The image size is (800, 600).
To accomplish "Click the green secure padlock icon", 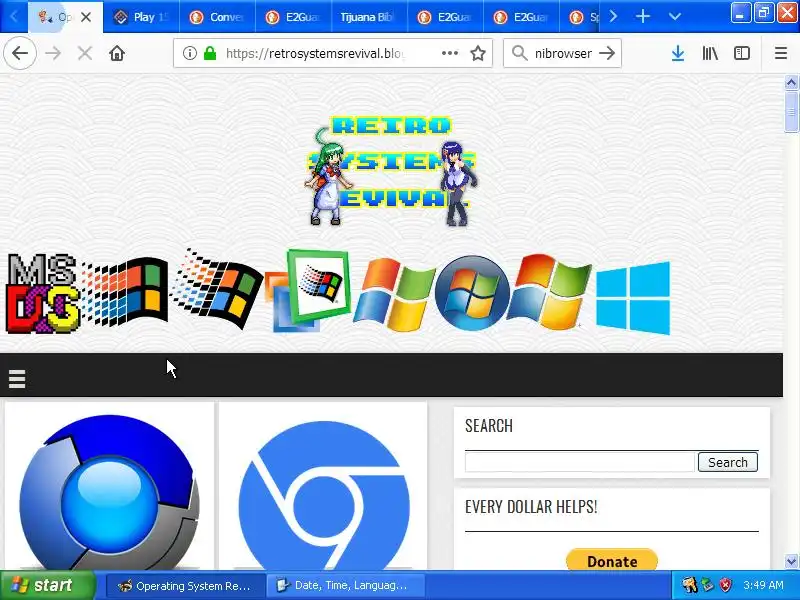I will pyautogui.click(x=210, y=53).
